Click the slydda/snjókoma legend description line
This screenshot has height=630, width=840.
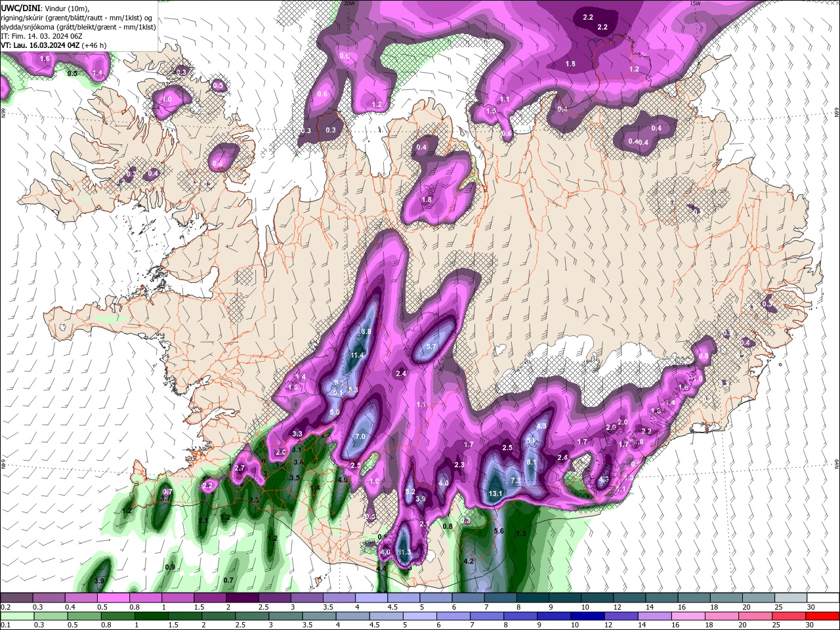point(79,27)
